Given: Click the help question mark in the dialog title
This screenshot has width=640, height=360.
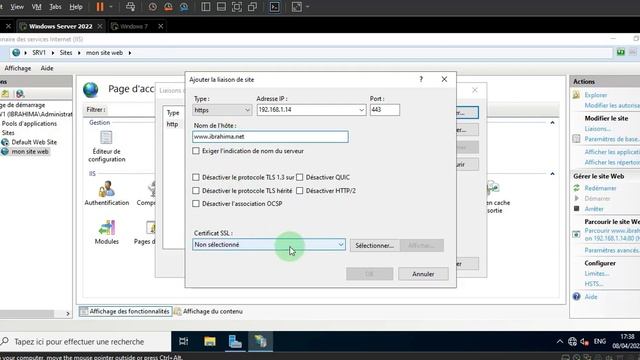Looking at the screenshot, I should click(421, 79).
